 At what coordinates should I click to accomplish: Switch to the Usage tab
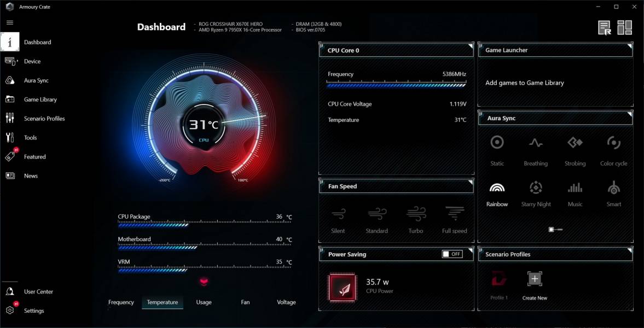(x=204, y=302)
